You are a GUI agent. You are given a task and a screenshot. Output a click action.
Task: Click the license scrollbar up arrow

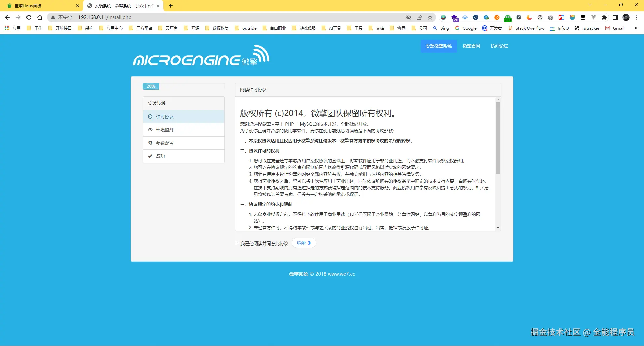498,100
